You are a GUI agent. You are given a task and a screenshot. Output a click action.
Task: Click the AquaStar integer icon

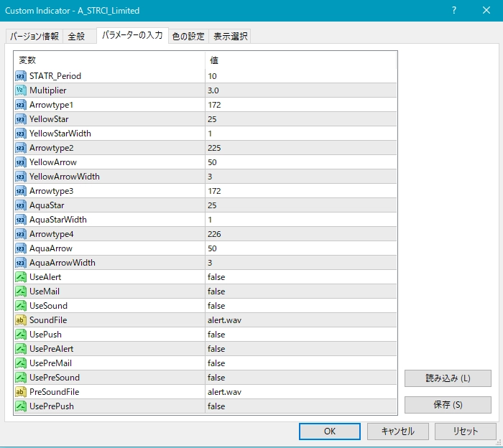pos(21,205)
